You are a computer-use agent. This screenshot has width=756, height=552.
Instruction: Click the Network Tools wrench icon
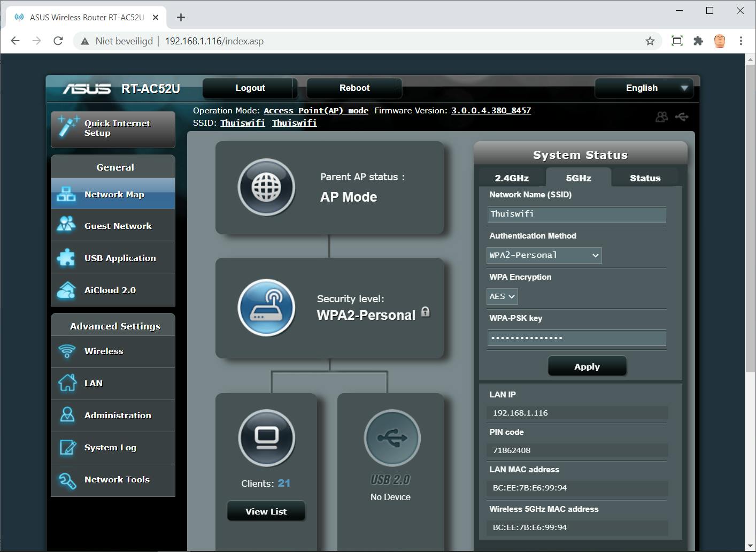tap(67, 480)
